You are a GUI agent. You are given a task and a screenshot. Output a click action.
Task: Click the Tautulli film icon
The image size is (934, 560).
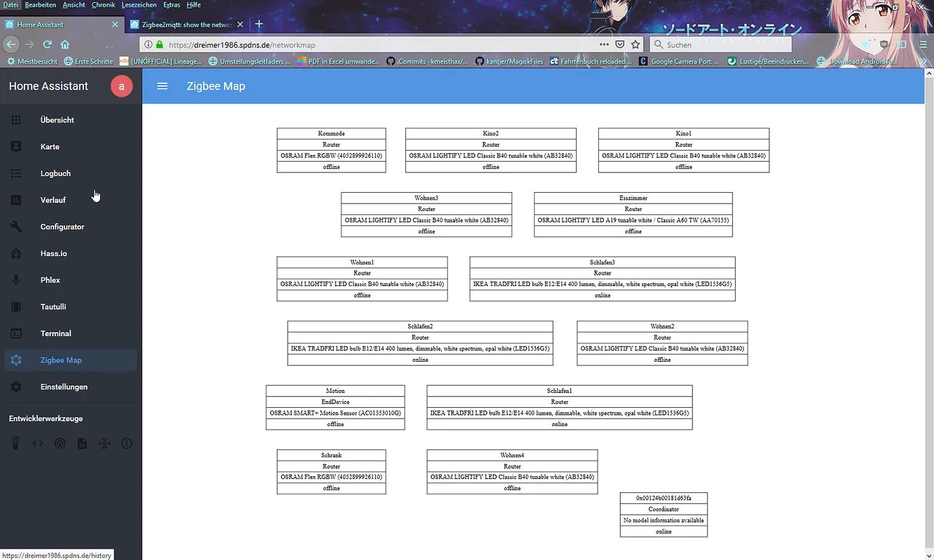16,307
